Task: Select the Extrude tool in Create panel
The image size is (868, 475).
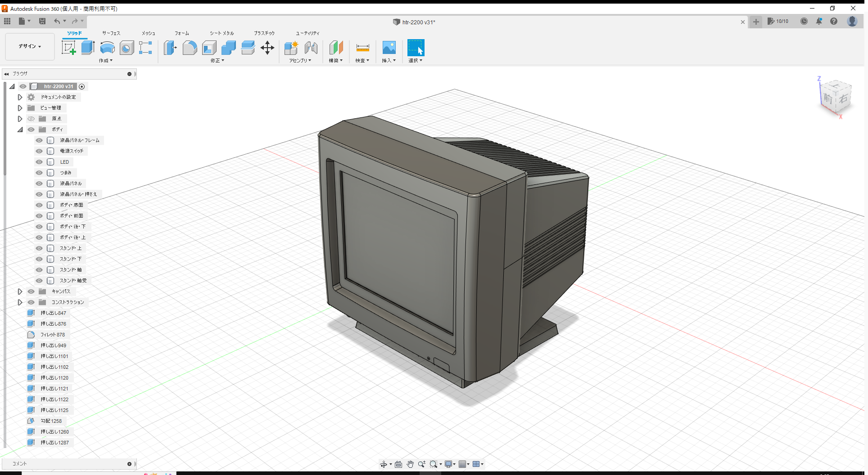Action: 87,47
